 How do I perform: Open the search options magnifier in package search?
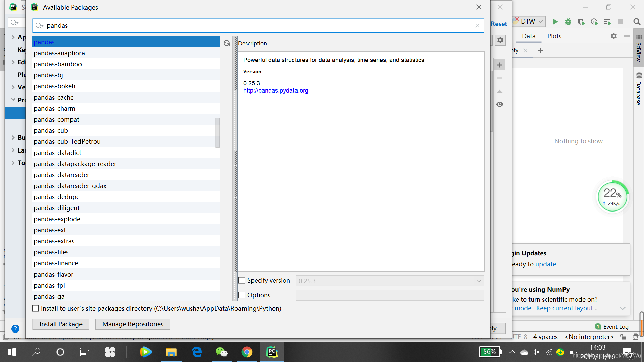[40, 26]
